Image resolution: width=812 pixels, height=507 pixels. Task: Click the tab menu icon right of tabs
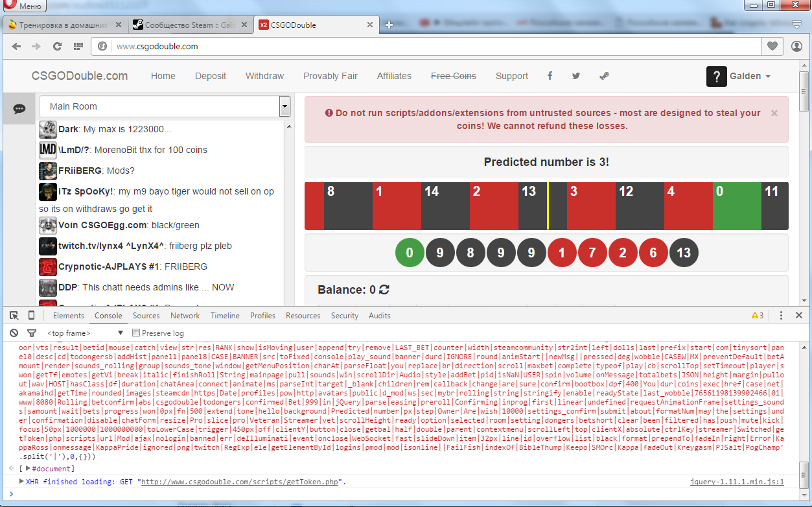click(x=797, y=24)
